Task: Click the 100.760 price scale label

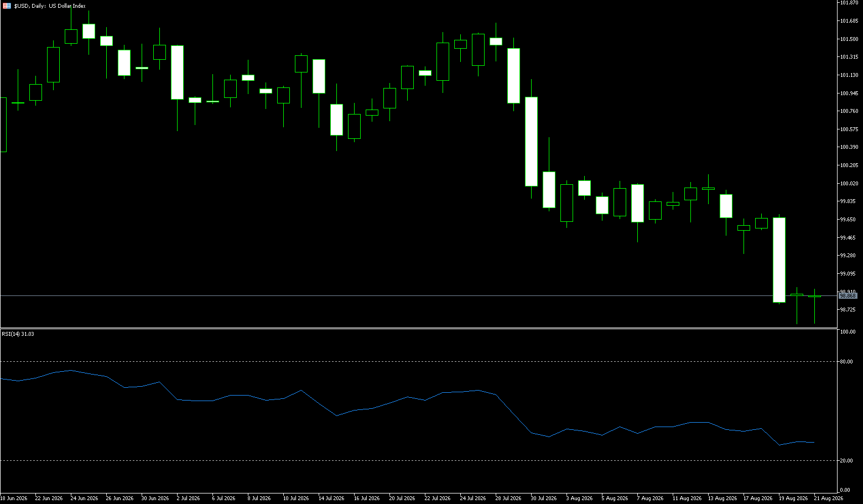Action: [849, 111]
